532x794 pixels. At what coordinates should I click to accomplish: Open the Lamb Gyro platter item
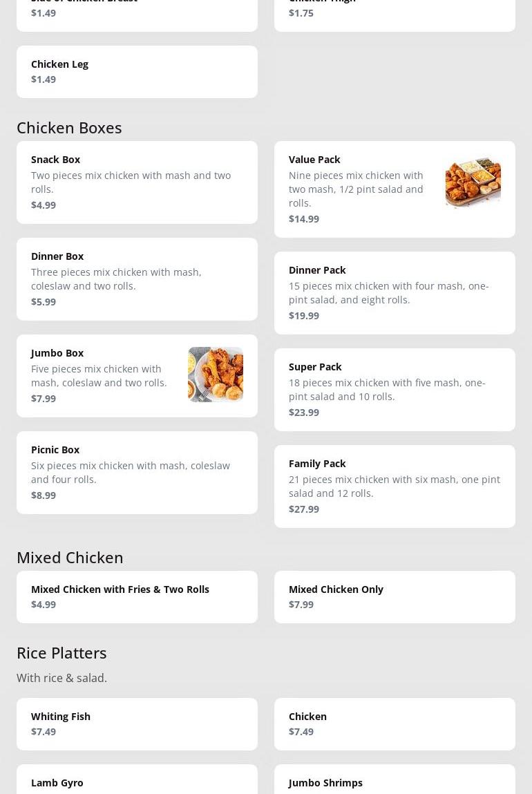pos(137,782)
